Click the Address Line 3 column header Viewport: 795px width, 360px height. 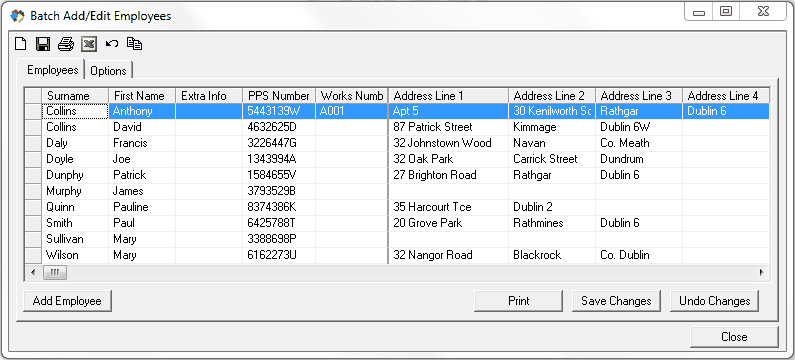tap(639, 96)
